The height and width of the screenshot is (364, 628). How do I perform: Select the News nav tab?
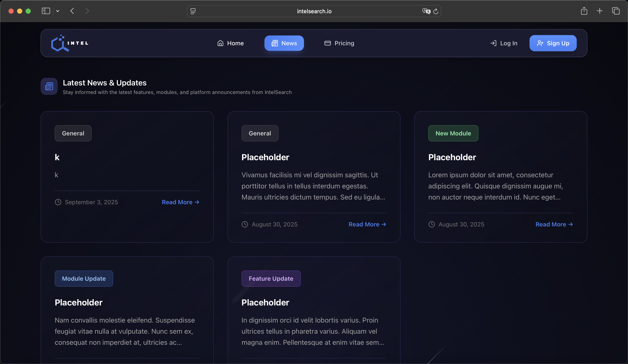(284, 43)
